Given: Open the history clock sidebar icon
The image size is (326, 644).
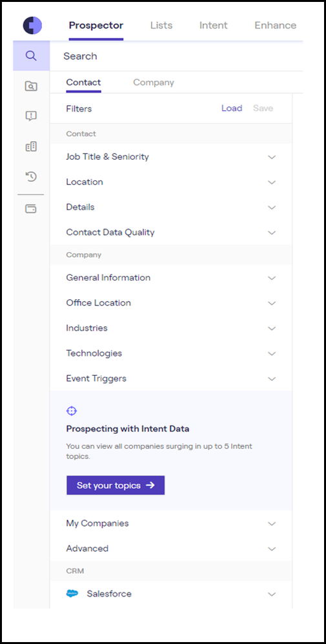Looking at the screenshot, I should (31, 177).
